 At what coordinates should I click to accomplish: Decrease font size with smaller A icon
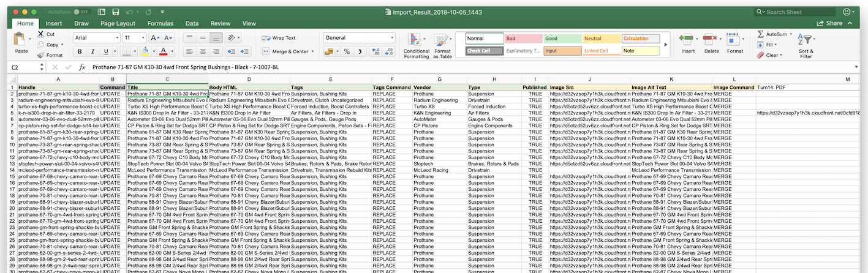[168, 37]
